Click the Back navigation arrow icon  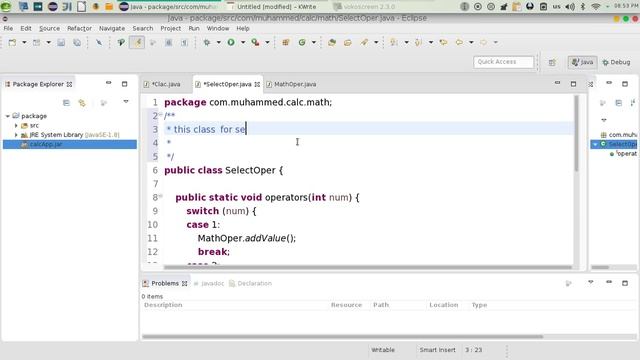pos(459,42)
